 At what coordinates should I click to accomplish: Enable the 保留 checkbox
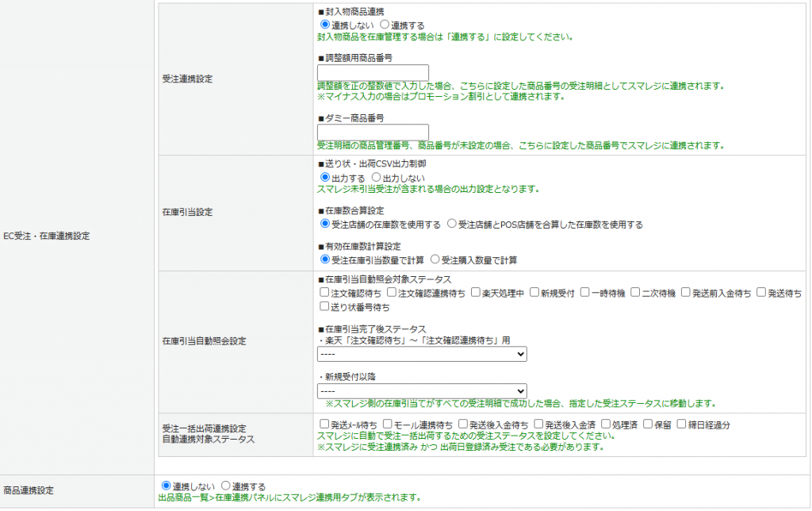(648, 424)
